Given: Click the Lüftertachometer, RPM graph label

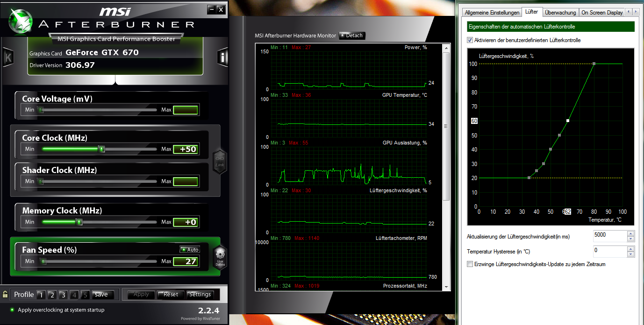Looking at the screenshot, I should pyautogui.click(x=401, y=238).
